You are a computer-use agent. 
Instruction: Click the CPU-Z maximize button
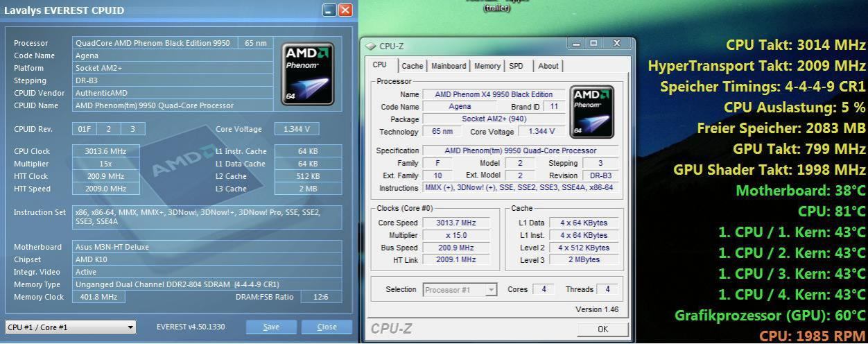[593, 43]
